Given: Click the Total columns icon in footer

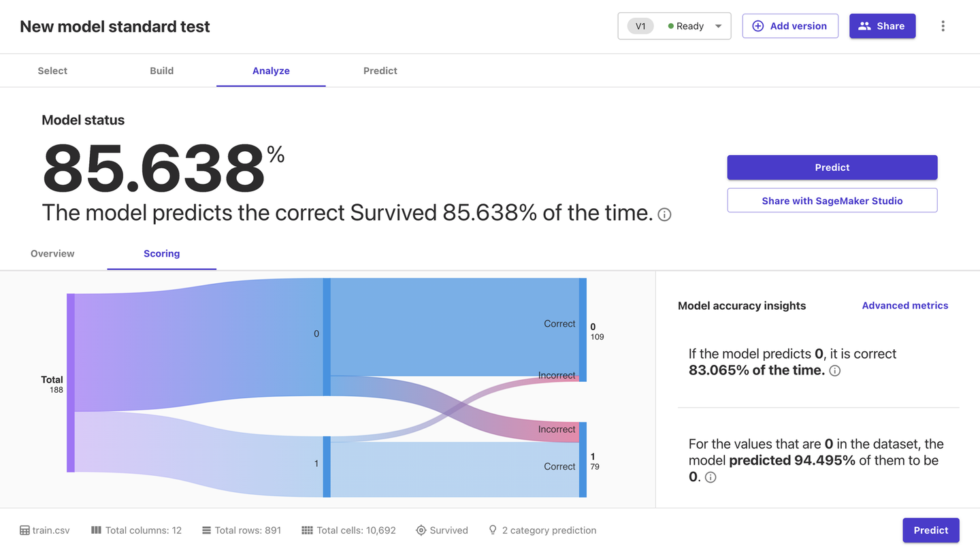Looking at the screenshot, I should tap(97, 530).
